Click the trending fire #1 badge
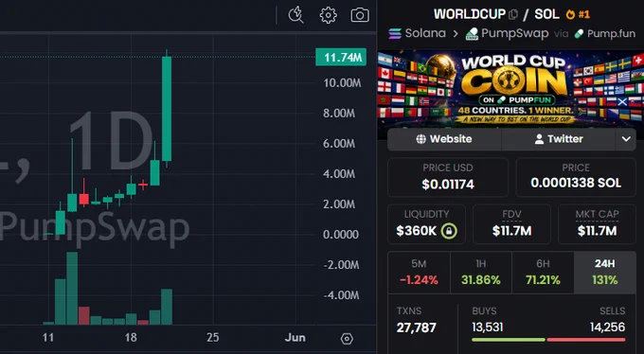This screenshot has height=354, width=644. tap(578, 14)
